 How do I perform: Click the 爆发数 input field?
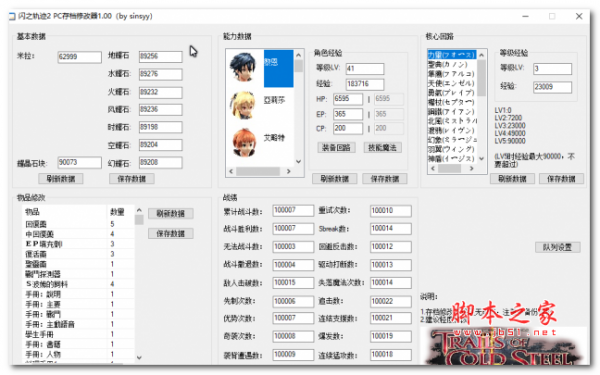(x=391, y=337)
